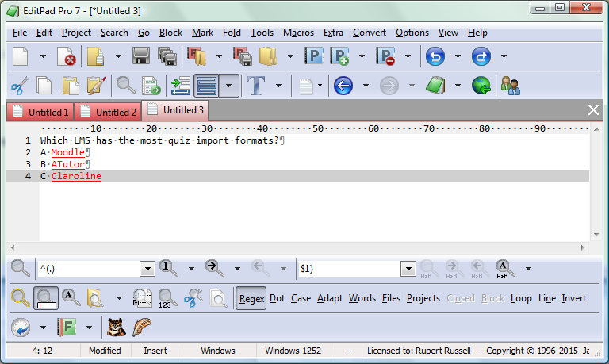Click the Copy icon

pos(44,86)
